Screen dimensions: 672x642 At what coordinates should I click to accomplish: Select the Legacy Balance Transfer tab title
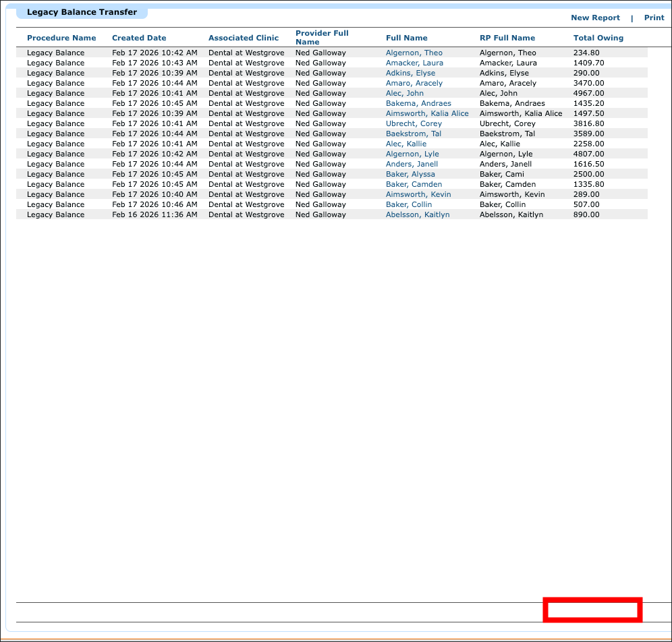[82, 12]
